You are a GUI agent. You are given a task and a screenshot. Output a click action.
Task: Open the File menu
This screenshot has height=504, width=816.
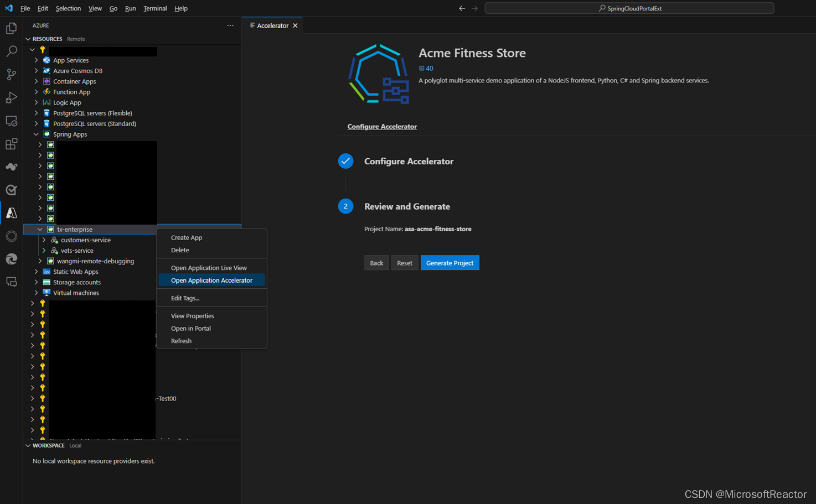tap(25, 8)
